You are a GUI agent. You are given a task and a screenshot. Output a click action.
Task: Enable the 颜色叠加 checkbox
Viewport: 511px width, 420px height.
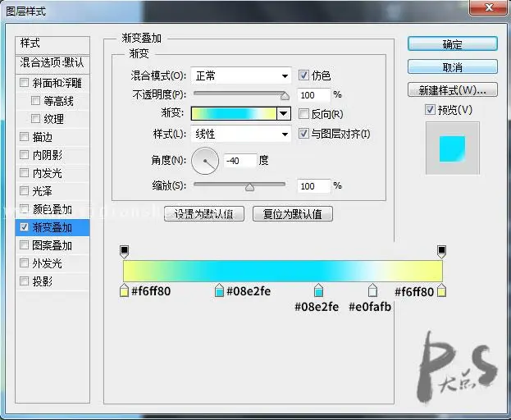[x=24, y=208]
